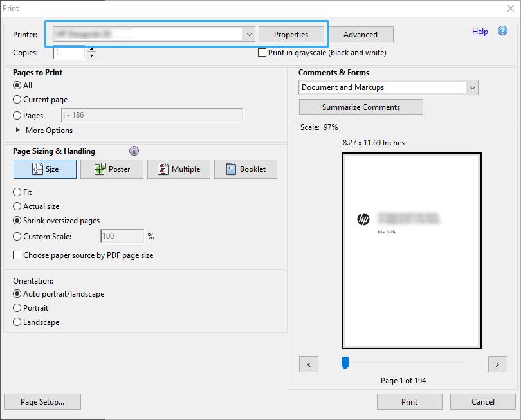Go to next preview page

[x=497, y=365]
